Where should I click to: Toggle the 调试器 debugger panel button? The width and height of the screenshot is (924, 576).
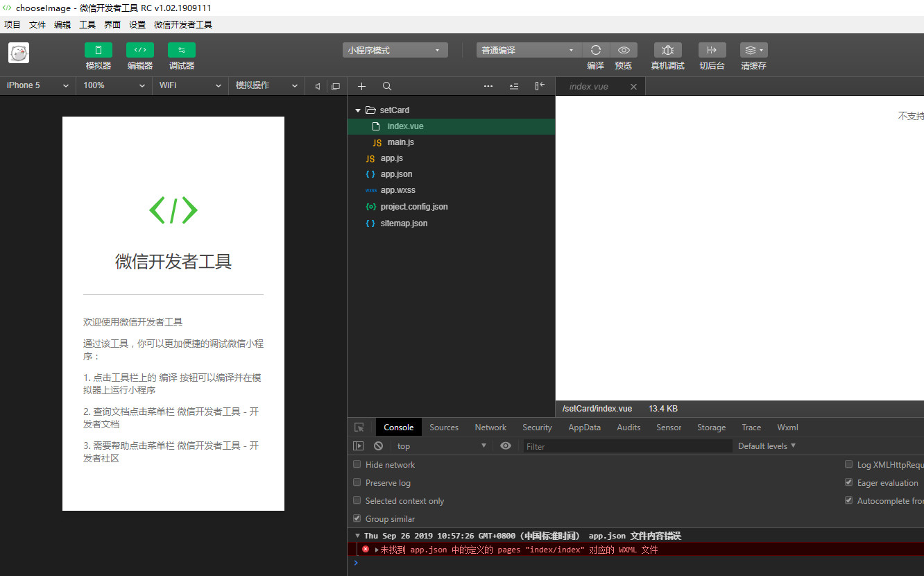[182, 50]
